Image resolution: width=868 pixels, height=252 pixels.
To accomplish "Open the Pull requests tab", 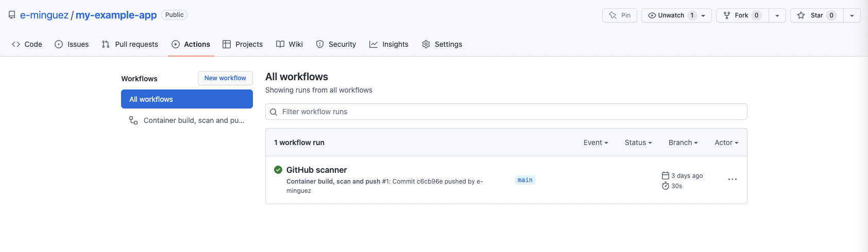I will tap(130, 44).
